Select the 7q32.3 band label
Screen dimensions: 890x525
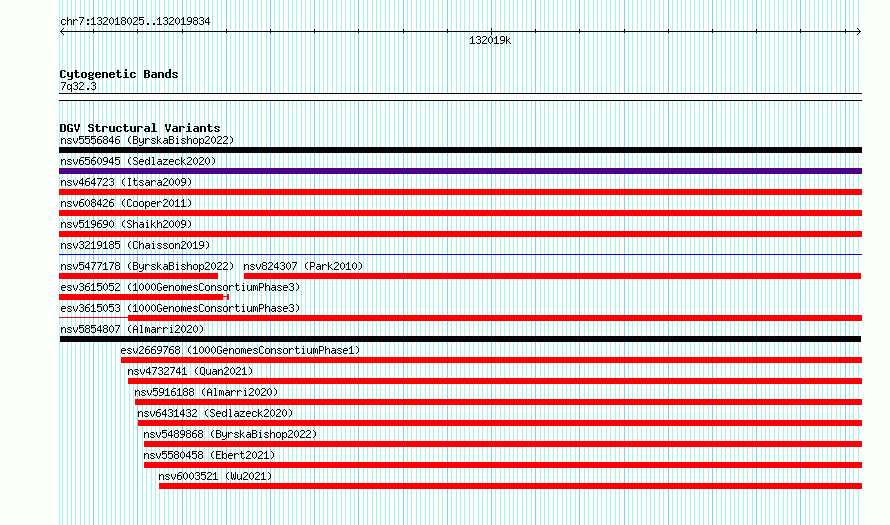tap(78, 86)
